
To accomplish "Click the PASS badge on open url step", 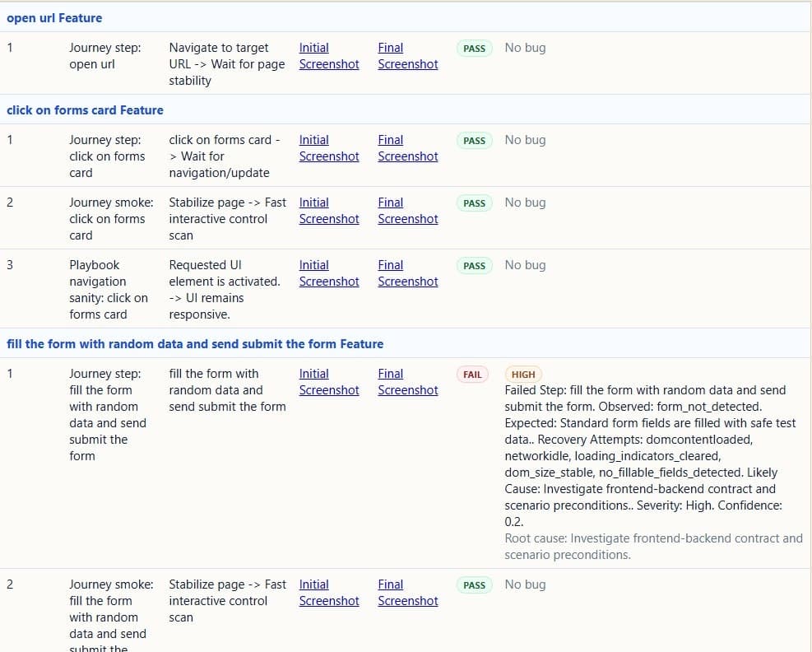I will (474, 48).
